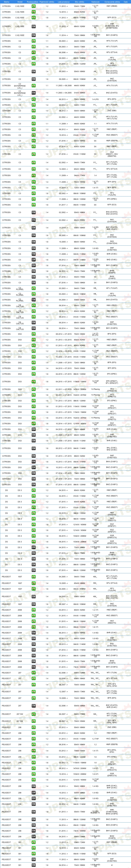Click diesel ON icon in Peugeot 1007 9HZ (DV6TED4) row
The image size is (131, 868).
click(x=34, y=604)
